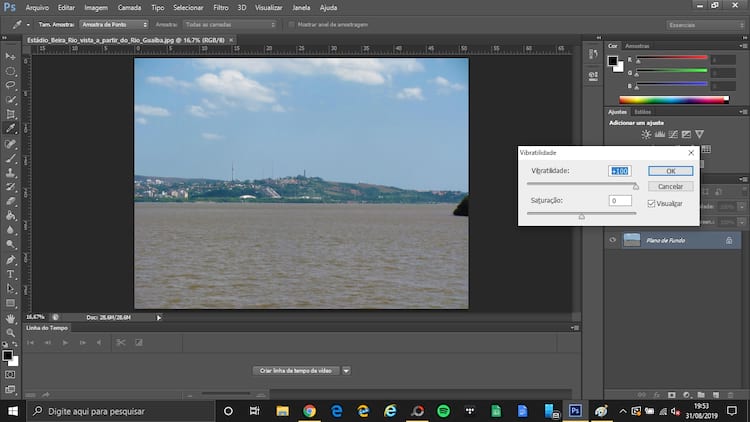Select the Eyedropper tool in the toolbox
Viewport: 750px width, 422px height.
[x=10, y=128]
